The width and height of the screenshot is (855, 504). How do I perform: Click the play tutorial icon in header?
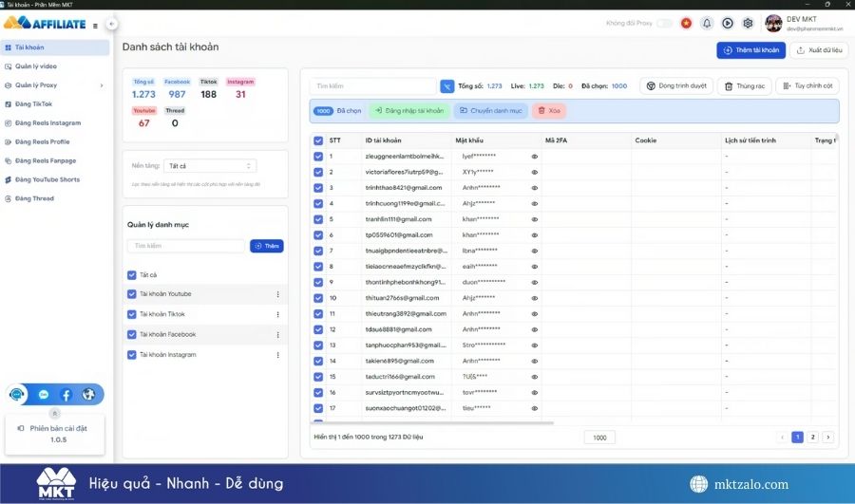[728, 23]
